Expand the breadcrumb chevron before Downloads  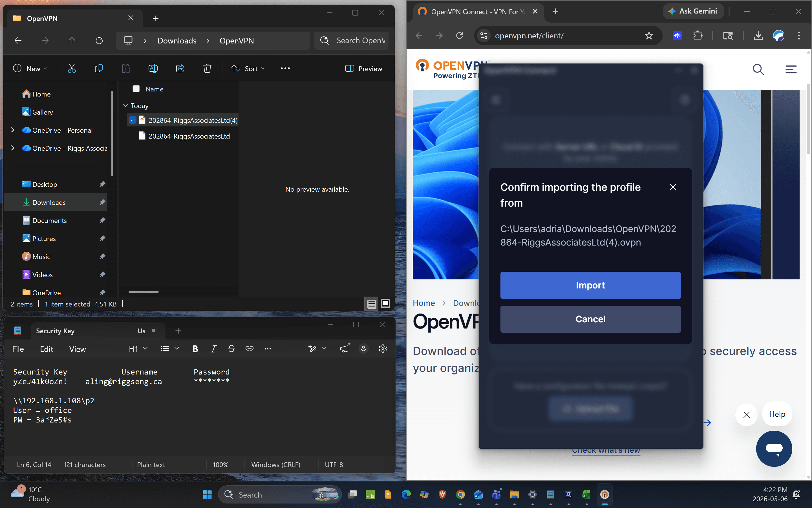145,41
